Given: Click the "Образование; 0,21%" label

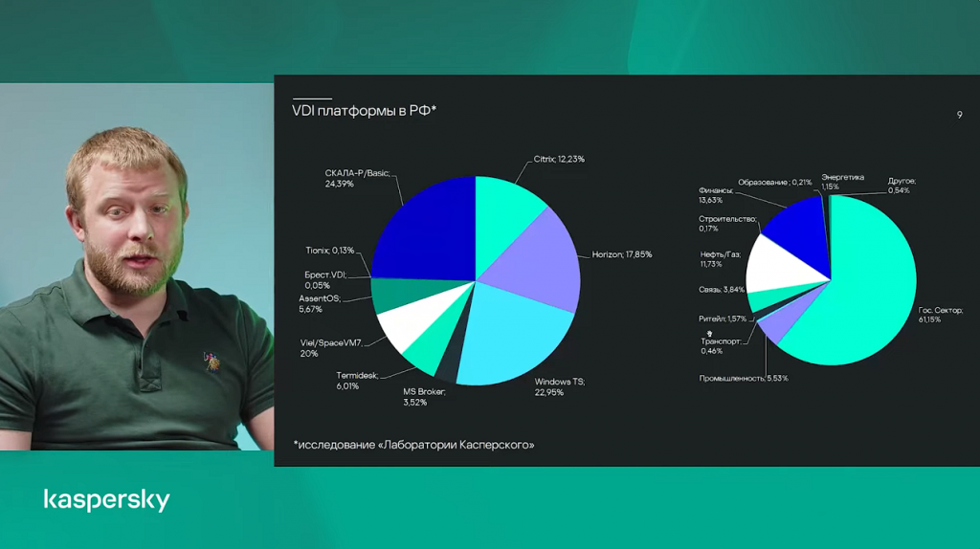Looking at the screenshot, I should click(775, 183).
